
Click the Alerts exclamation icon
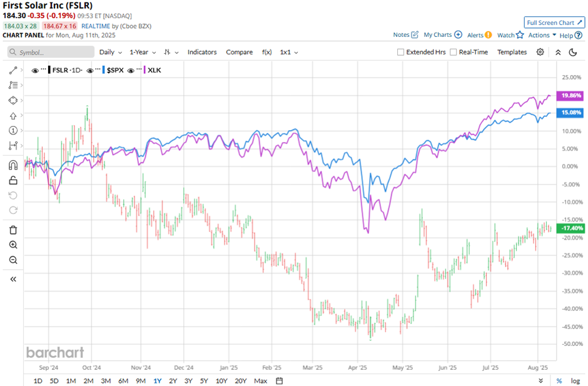[x=489, y=35]
